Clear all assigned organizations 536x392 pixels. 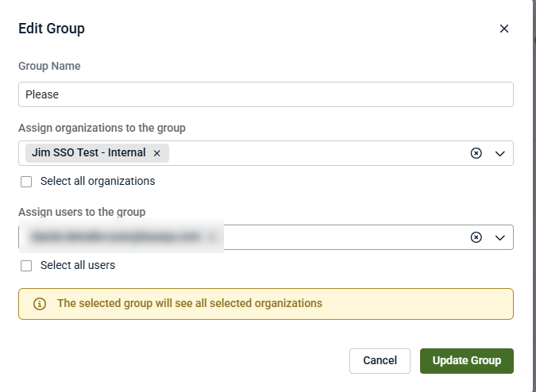click(476, 153)
